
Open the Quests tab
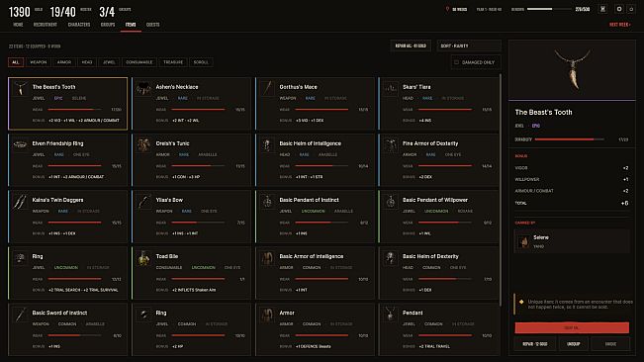[152, 25]
